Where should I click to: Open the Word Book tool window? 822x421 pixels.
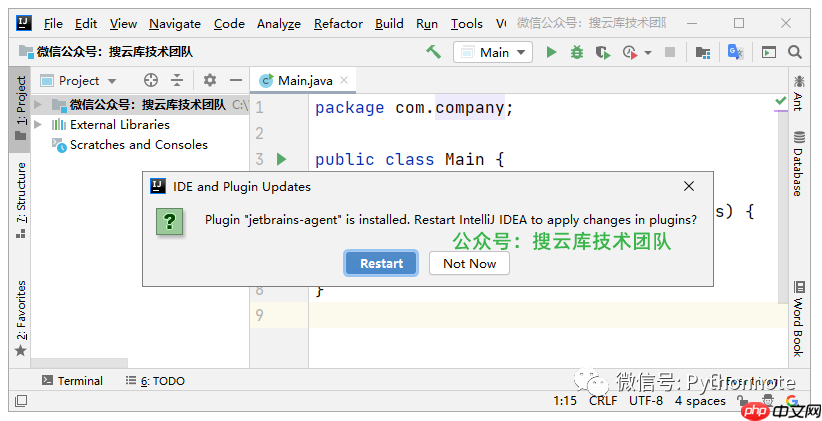pyautogui.click(x=798, y=319)
